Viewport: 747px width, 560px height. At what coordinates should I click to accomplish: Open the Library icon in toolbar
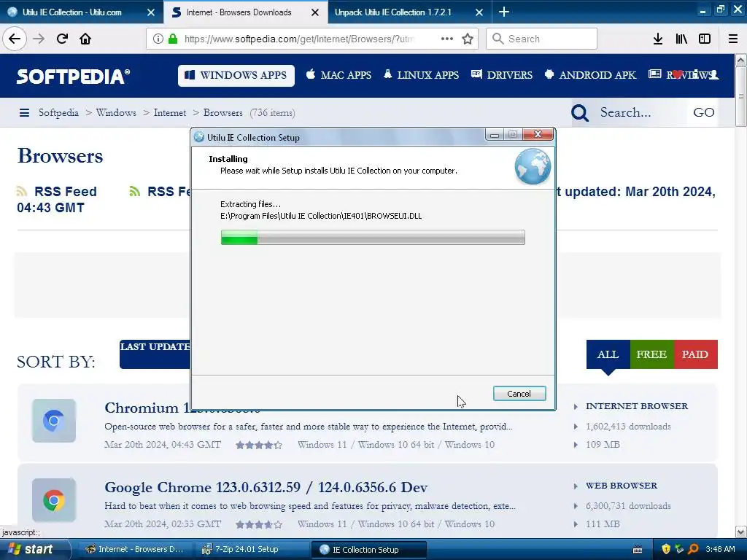click(x=681, y=39)
